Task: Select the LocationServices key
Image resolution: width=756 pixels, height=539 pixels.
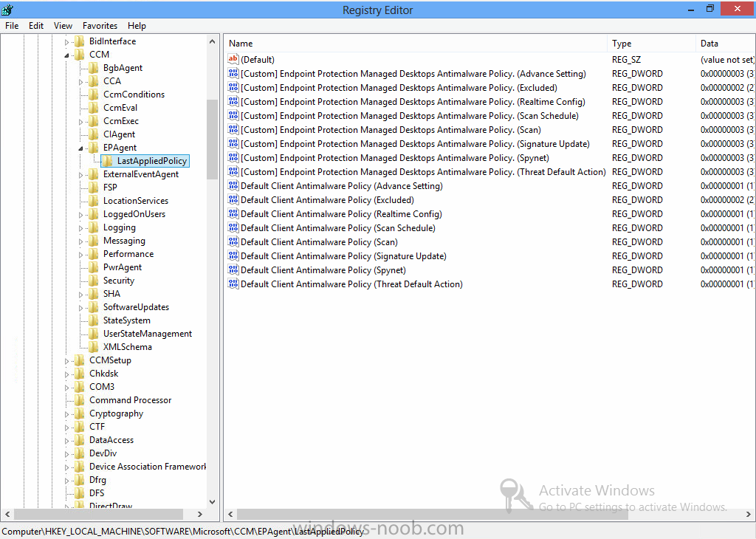Action: click(x=136, y=201)
